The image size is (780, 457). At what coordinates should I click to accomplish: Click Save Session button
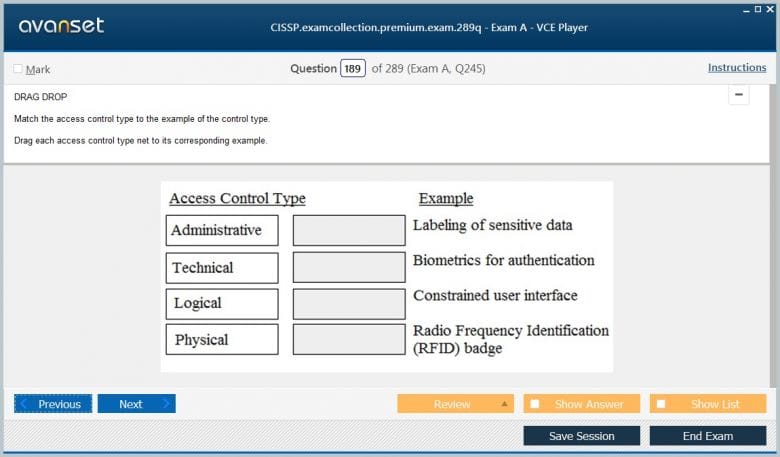point(581,436)
